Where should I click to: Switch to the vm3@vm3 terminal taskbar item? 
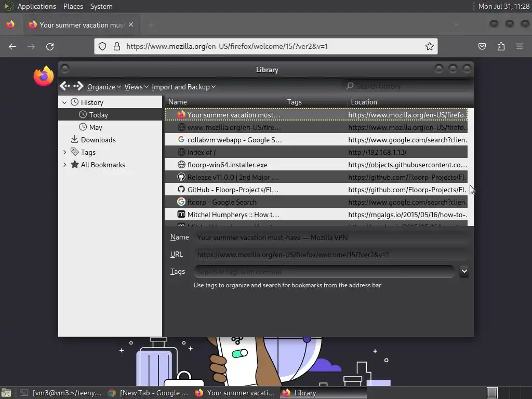pyautogui.click(x=61, y=393)
